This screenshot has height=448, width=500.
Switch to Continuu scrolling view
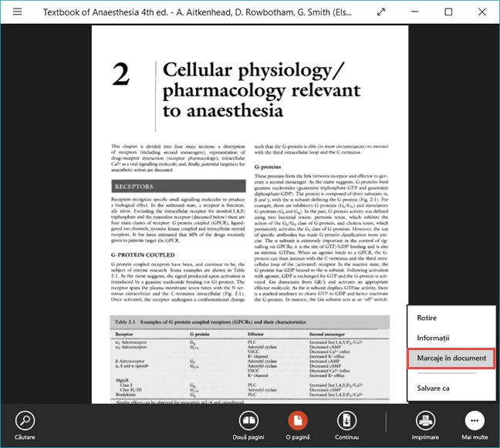coord(347,420)
